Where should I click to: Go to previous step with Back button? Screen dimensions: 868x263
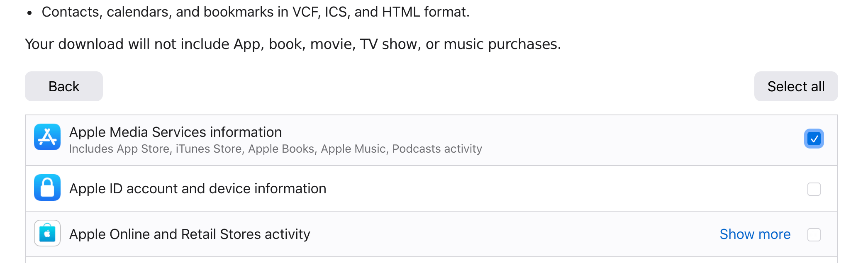coord(64,86)
